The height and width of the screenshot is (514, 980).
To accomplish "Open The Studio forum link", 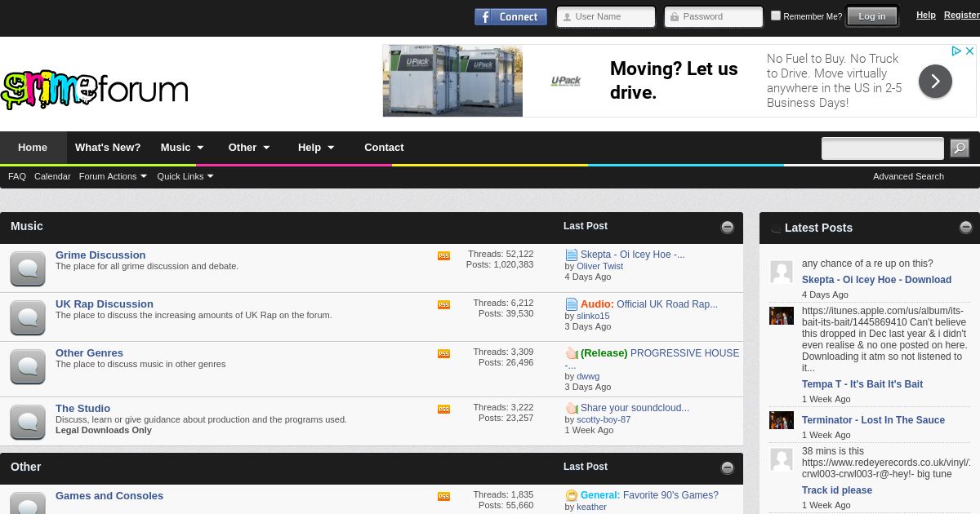I will 82,409.
